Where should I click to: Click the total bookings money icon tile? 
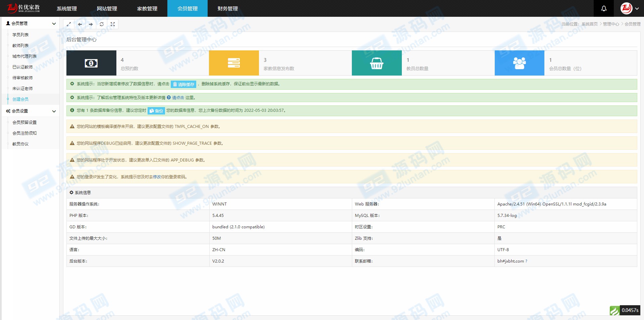91,63
